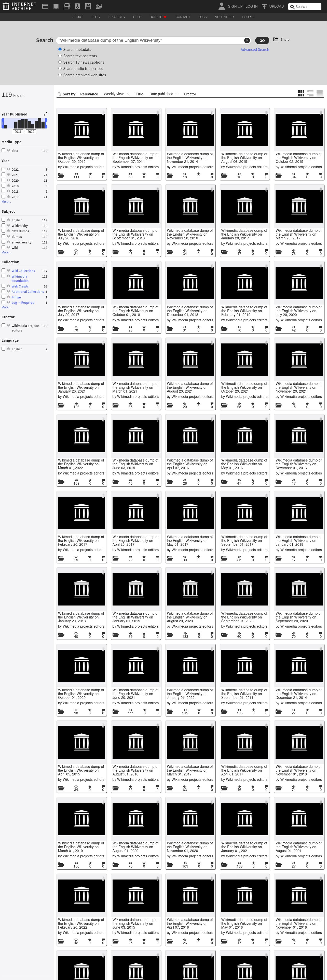Check the English language filter
The image size is (327, 980).
3,349
